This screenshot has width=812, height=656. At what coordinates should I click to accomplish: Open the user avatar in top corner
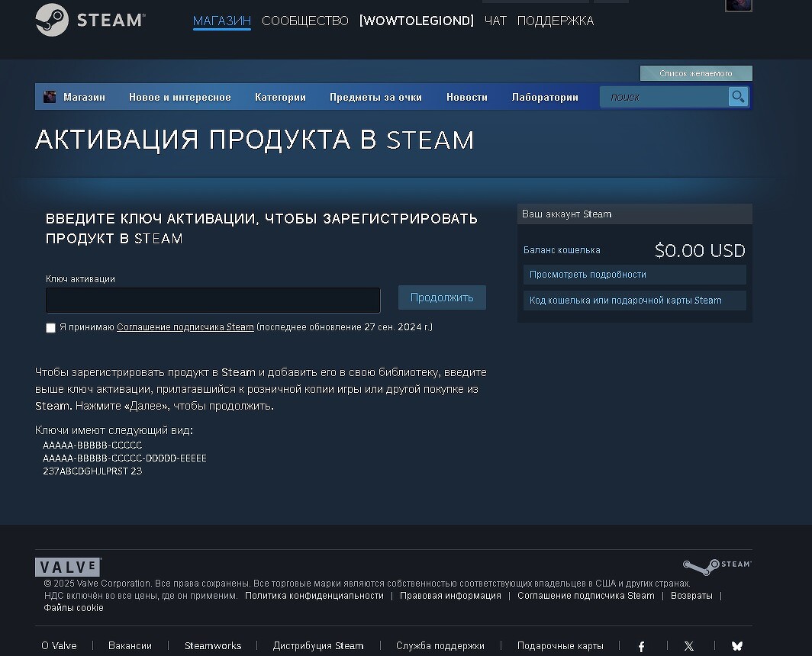(738, 5)
